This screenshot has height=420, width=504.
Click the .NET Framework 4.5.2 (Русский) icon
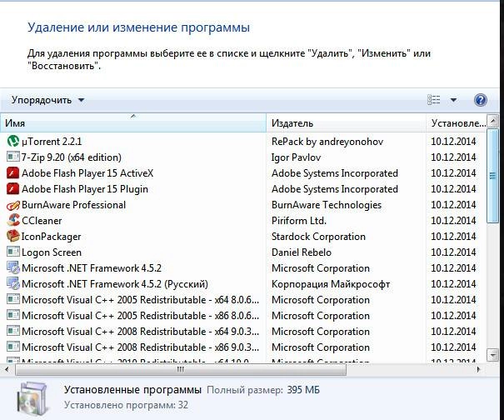pyautogui.click(x=13, y=283)
